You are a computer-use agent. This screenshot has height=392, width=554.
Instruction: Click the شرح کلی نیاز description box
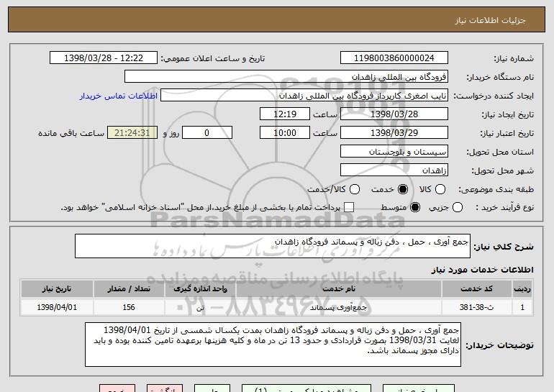(x=273, y=246)
